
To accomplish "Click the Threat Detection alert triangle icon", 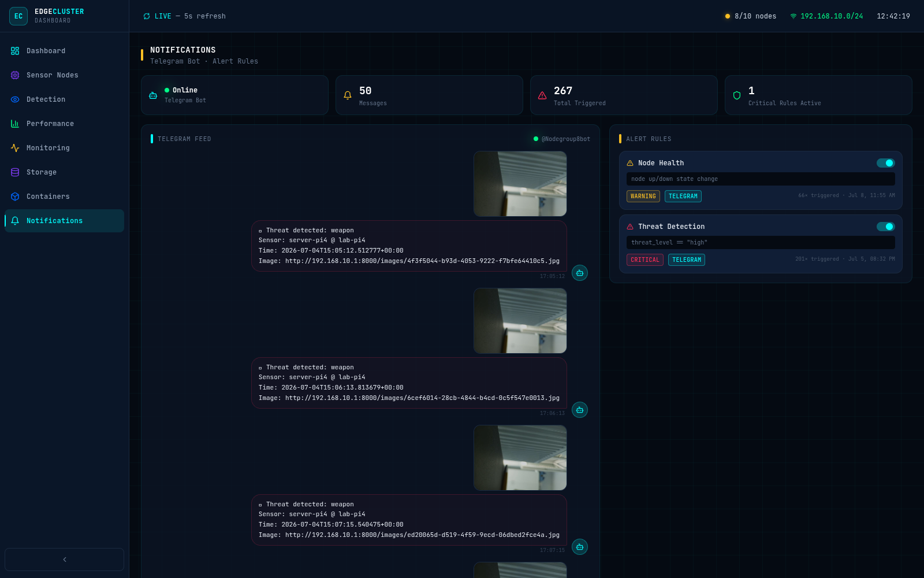I will (x=630, y=227).
